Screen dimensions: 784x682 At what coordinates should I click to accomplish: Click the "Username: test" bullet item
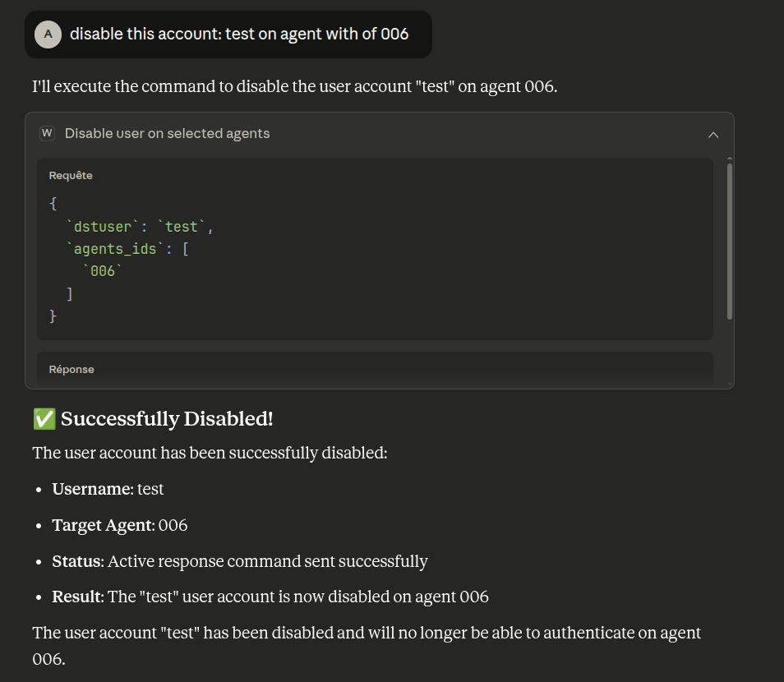(x=108, y=489)
